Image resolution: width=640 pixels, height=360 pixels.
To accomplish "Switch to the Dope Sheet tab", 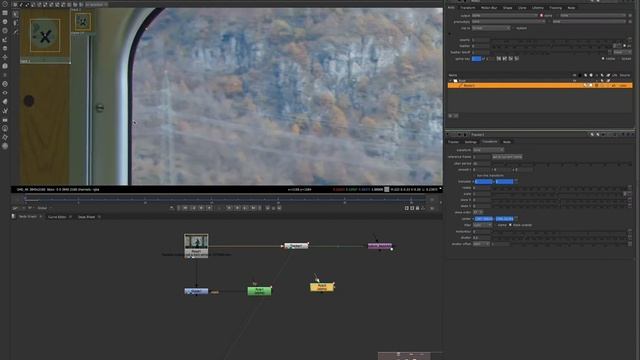I will [87, 217].
